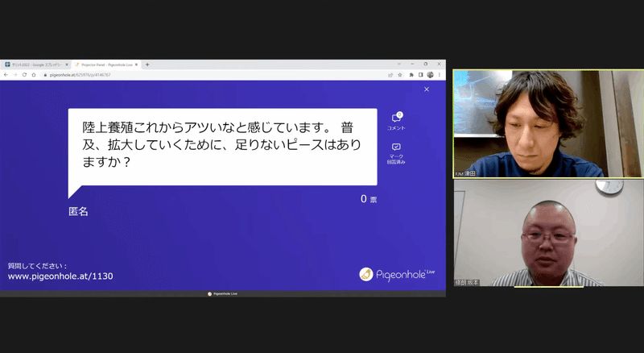
Task: Open Chrome tab search chevron
Action: 398,64
